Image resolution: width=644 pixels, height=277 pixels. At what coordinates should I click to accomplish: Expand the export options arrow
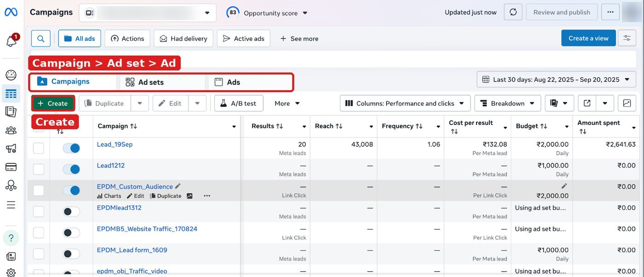[x=605, y=103]
